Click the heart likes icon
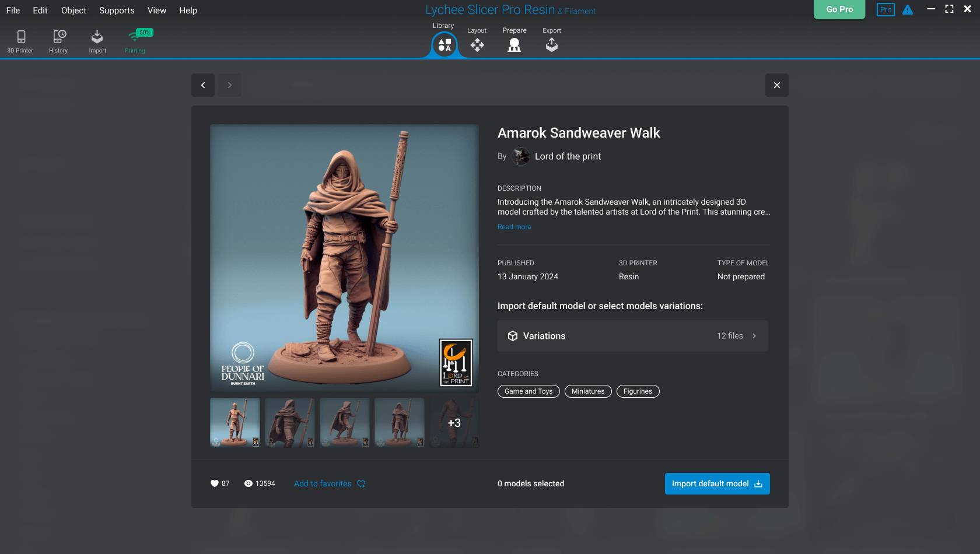 pos(214,483)
